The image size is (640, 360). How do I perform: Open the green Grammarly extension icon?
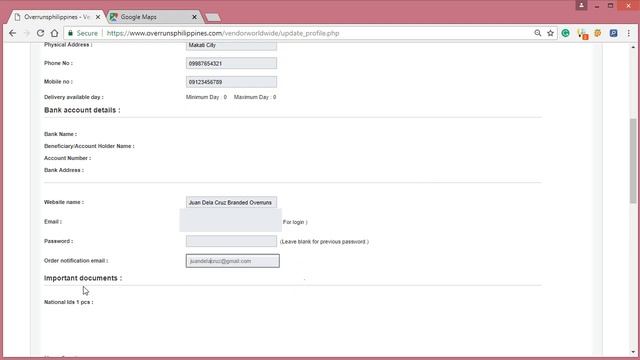[x=565, y=33]
